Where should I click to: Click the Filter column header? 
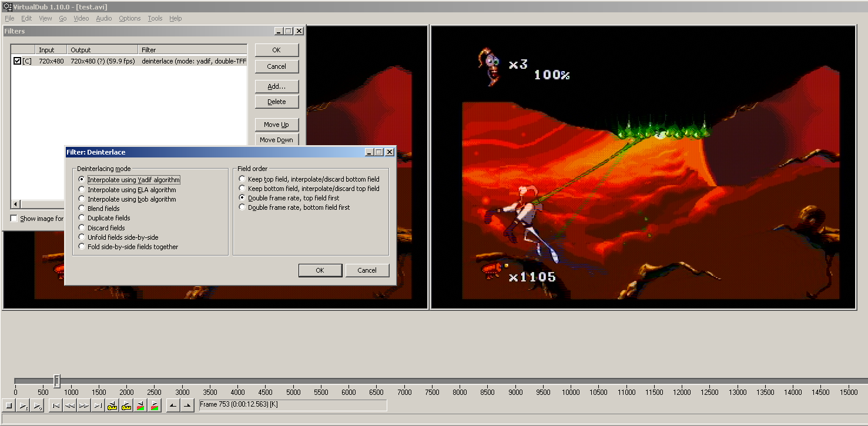(193, 50)
